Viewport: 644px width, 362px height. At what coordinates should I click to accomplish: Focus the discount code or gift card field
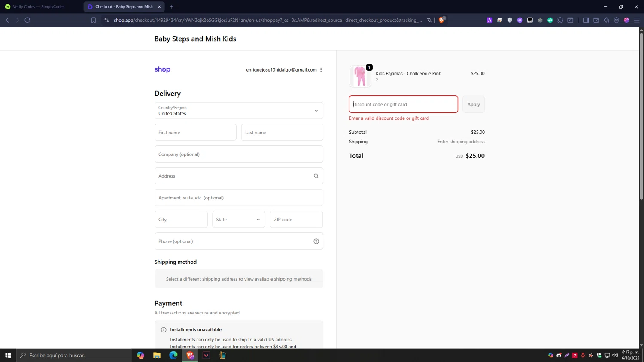coord(404,104)
